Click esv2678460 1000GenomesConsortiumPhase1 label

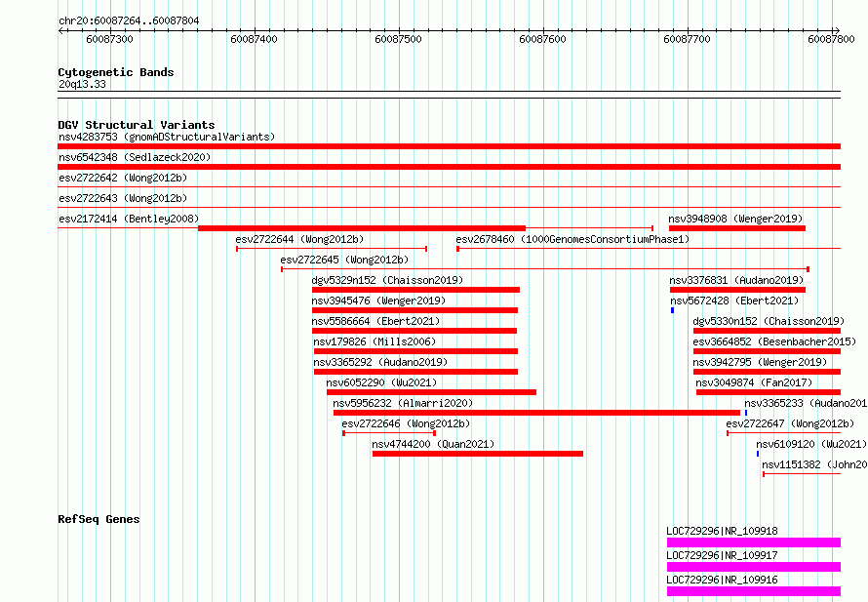(x=572, y=239)
